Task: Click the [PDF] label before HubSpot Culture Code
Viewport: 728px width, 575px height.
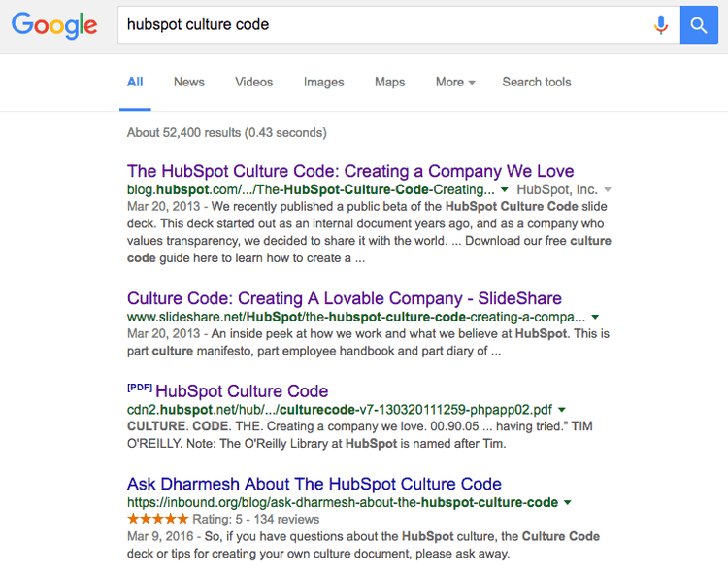Action: (140, 388)
